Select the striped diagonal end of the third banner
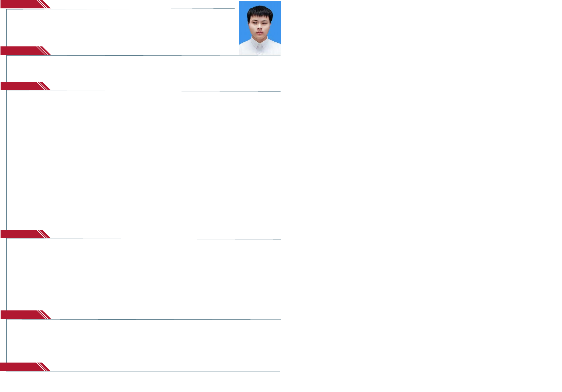The image size is (562, 392). pos(44,86)
